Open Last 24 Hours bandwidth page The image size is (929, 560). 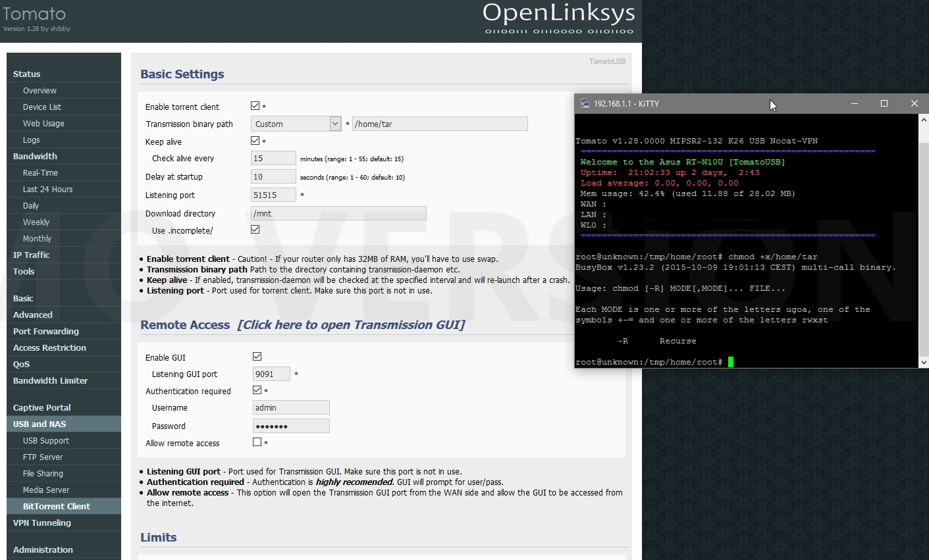pyautogui.click(x=64, y=189)
